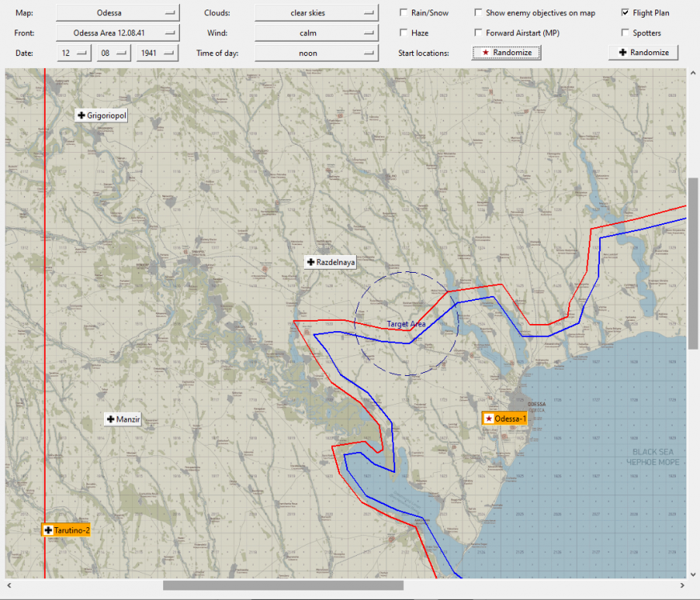Click the Tarutino-2 airfield marker
Screen dimensions: 700x600
coord(66,530)
